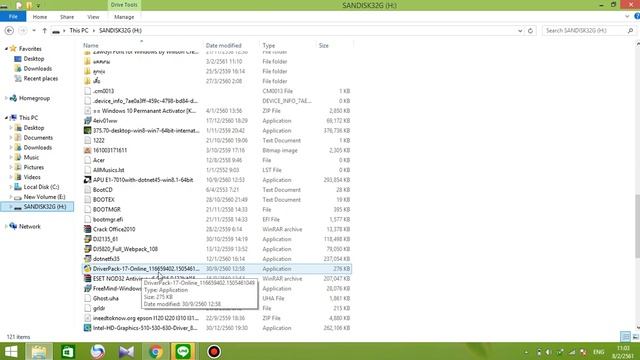640x360 pixels.
Task: Sort by Type column header
Action: tap(269, 45)
